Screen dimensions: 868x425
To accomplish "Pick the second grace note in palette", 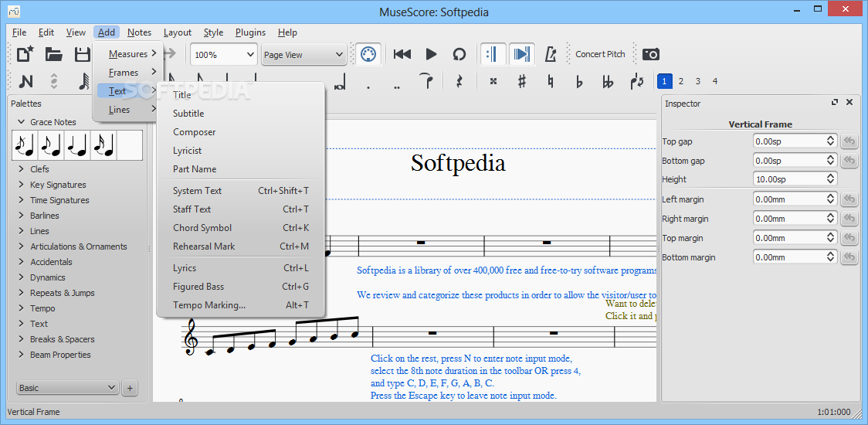I will tap(52, 145).
